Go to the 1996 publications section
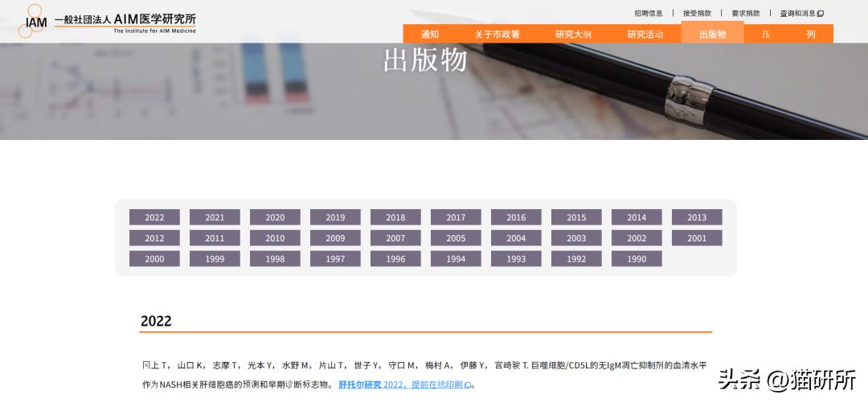This screenshot has height=403, width=868. point(395,259)
